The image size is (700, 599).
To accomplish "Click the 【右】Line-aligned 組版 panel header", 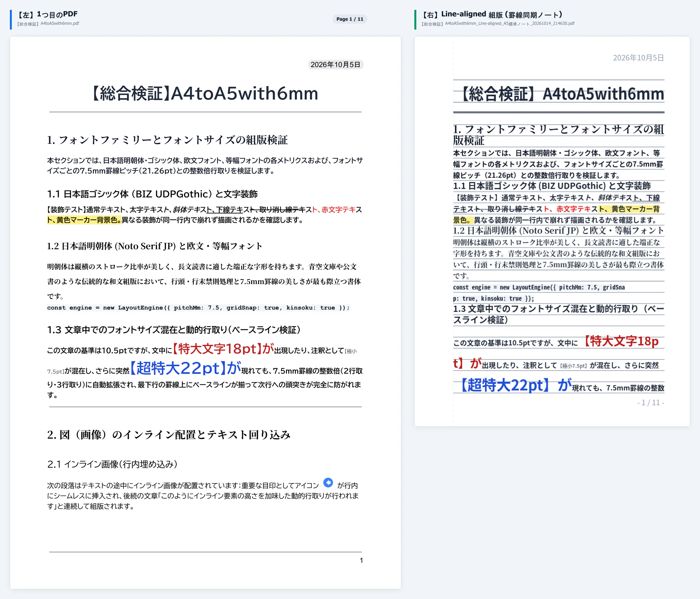I will [x=492, y=14].
